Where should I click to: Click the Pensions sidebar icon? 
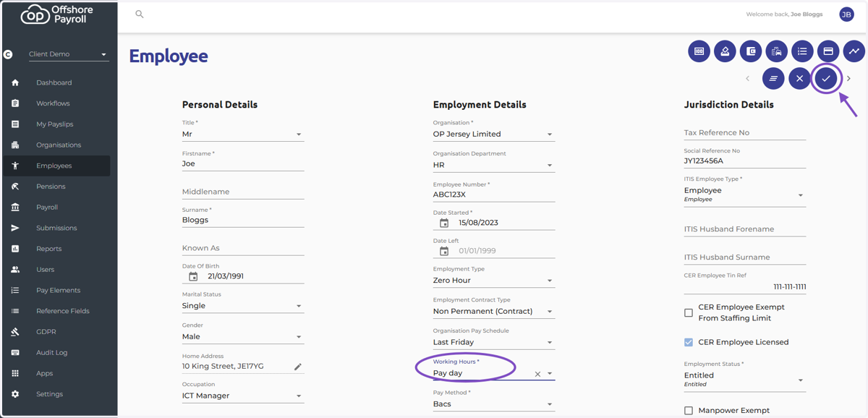[x=15, y=187]
